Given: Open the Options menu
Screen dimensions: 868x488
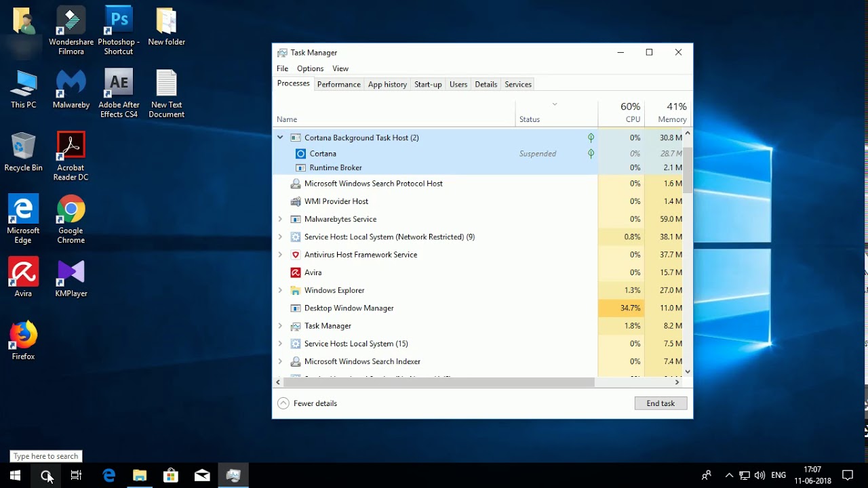Looking at the screenshot, I should pos(310,68).
